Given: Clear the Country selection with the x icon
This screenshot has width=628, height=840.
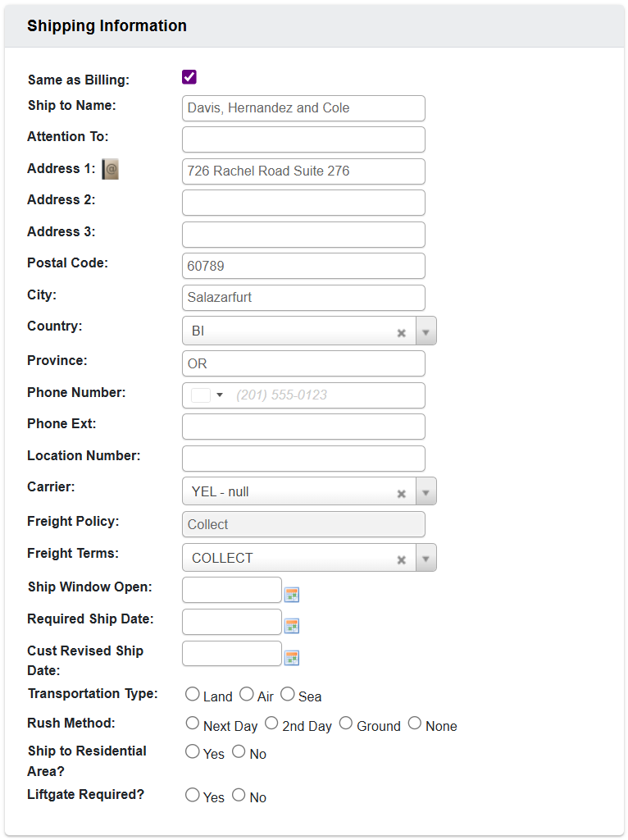Looking at the screenshot, I should (401, 333).
